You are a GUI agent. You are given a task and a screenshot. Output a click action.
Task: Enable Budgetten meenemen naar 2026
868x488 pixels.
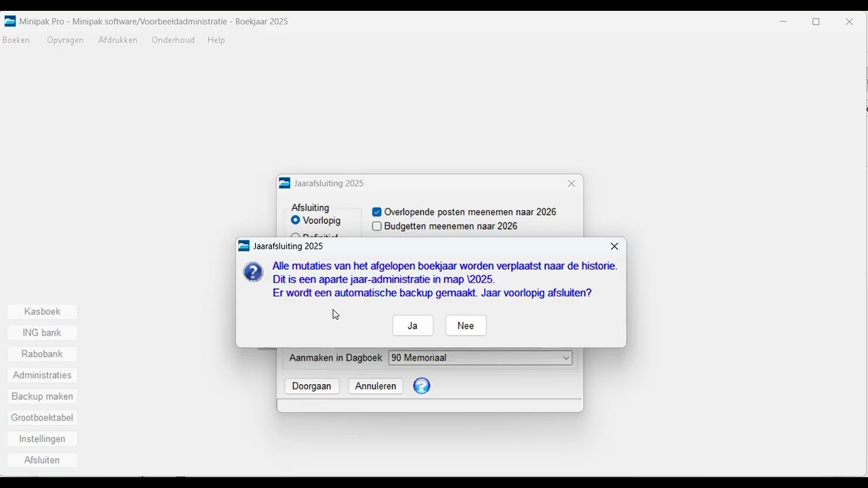377,226
